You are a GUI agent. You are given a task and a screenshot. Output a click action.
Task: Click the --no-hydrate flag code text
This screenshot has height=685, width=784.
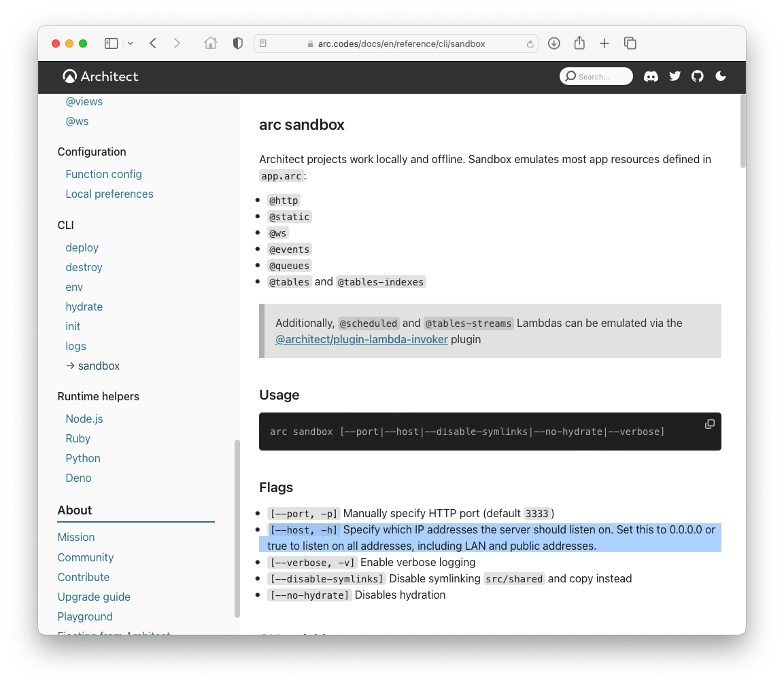[309, 595]
